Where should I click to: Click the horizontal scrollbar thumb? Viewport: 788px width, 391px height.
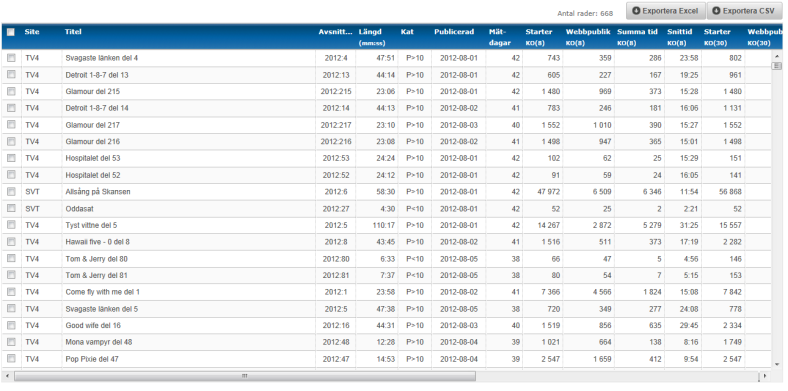coord(245,375)
